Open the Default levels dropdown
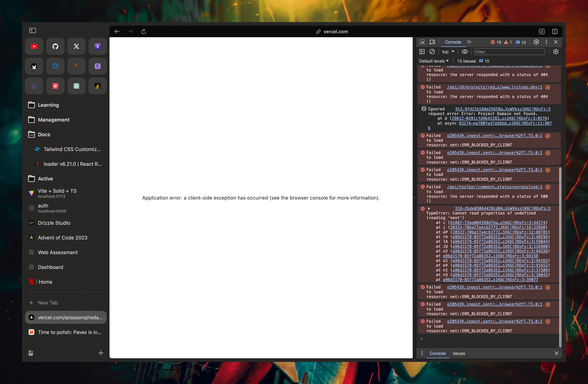 [434, 61]
